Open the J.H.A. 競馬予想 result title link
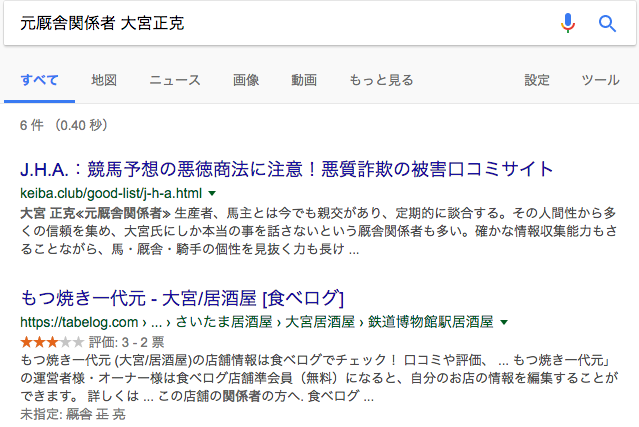The width and height of the screenshot is (639, 427). (286, 169)
